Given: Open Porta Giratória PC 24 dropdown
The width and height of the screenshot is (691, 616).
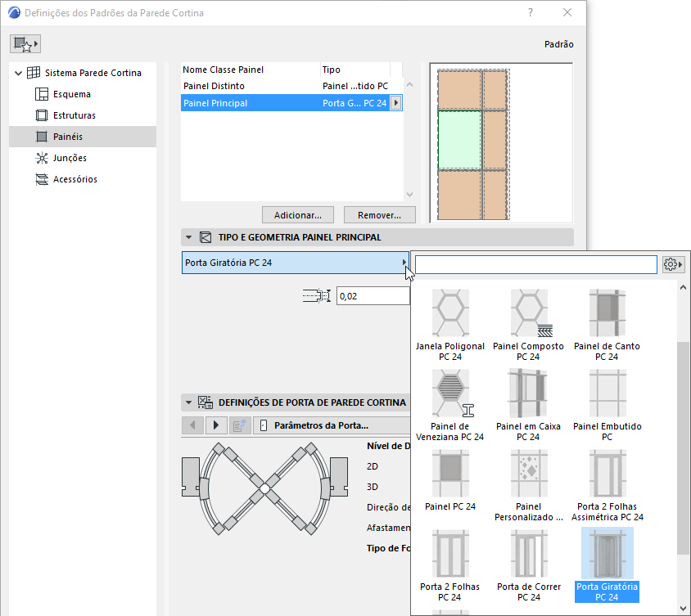Looking at the screenshot, I should tap(296, 263).
